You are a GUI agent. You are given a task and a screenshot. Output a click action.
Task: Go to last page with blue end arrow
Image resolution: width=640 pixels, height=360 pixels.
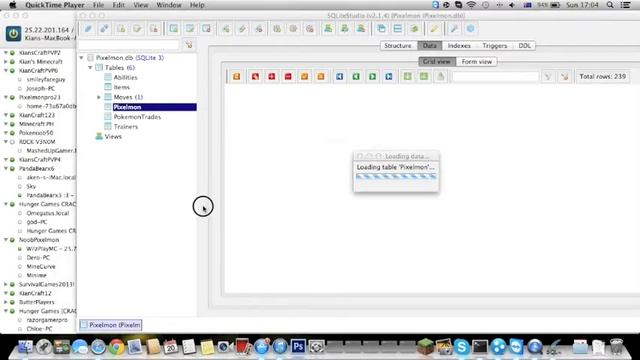[389, 76]
